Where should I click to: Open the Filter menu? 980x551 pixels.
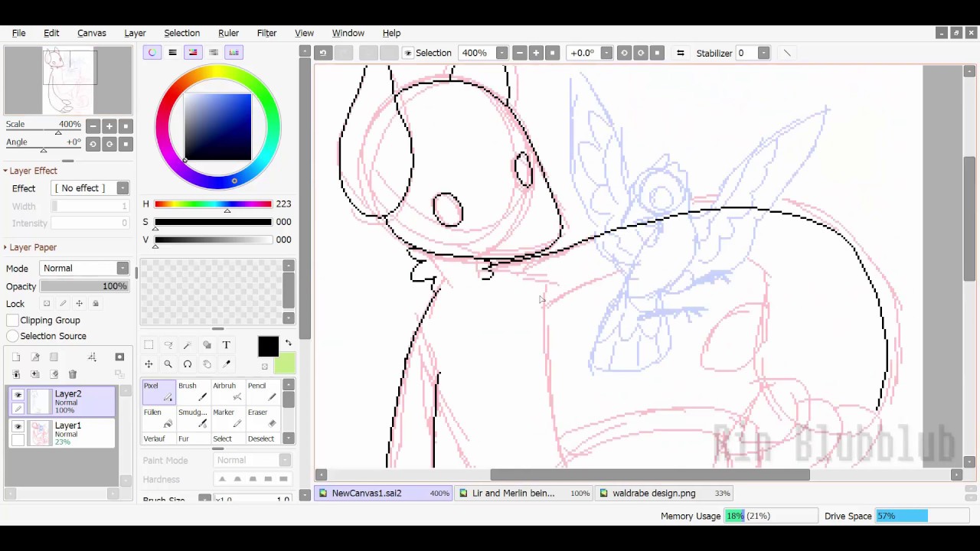[266, 33]
